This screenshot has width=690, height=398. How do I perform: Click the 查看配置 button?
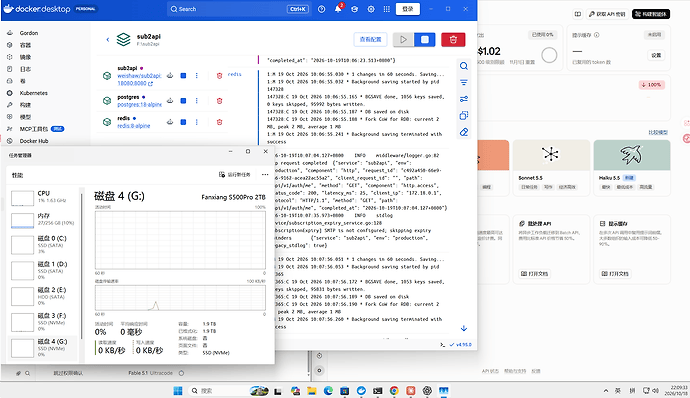click(x=370, y=40)
